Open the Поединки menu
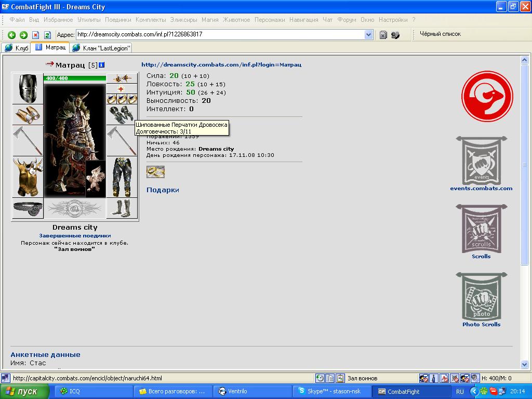The image size is (532, 399). point(118,20)
